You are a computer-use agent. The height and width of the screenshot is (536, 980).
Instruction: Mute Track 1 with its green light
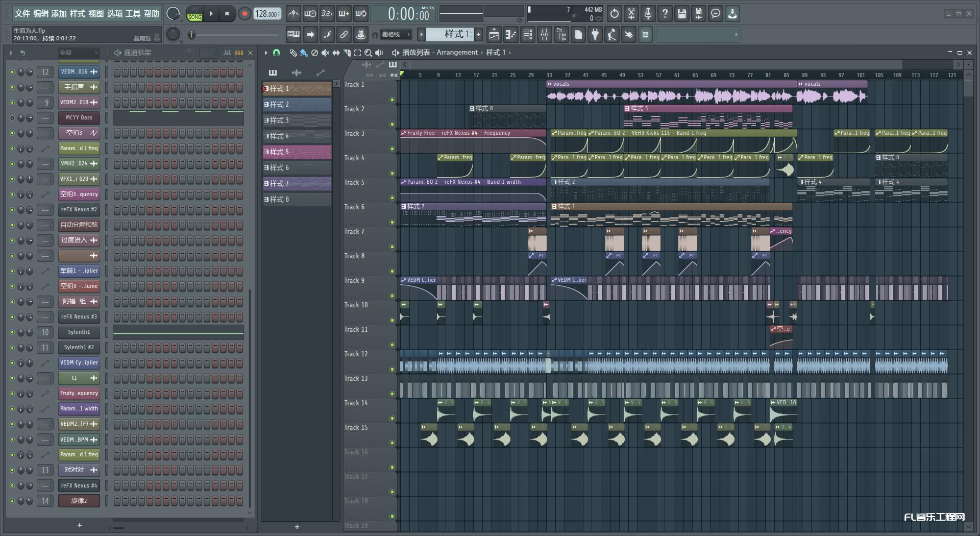tap(392, 100)
